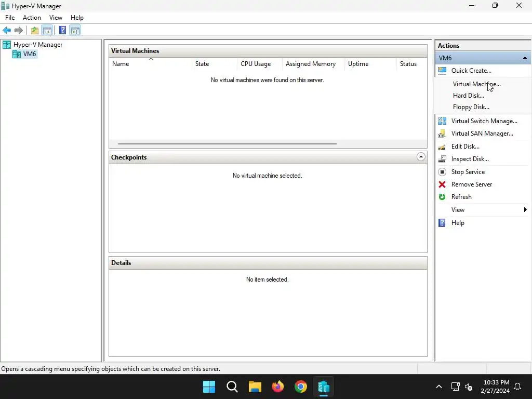Screen dimensions: 532x399
Task: Click the Back arrow toolbar icon
Action: (x=7, y=31)
